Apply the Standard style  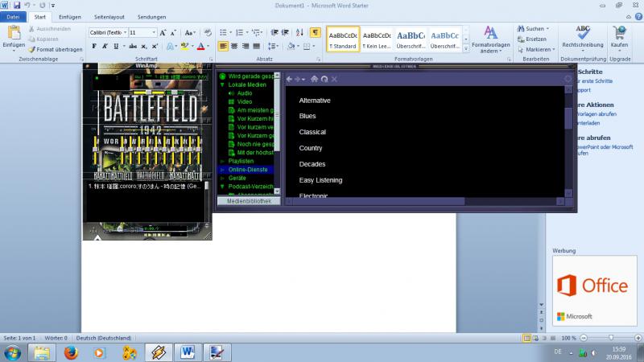coord(343,39)
